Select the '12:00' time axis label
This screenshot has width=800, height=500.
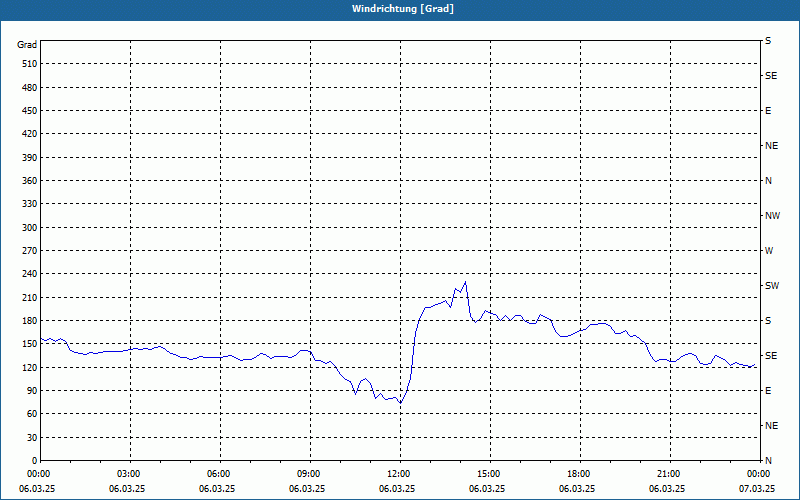pyautogui.click(x=398, y=474)
